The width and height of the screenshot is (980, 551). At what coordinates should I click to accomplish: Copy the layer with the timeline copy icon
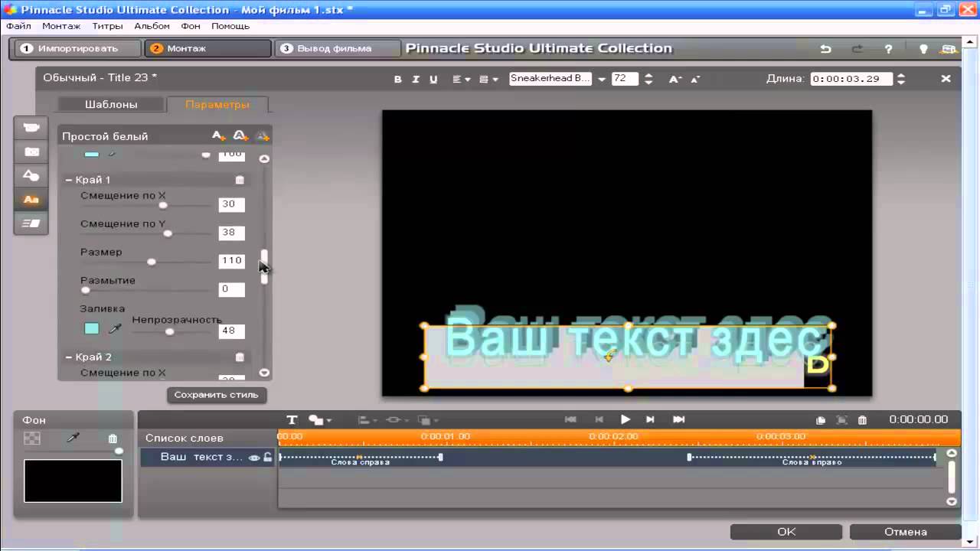[821, 420]
